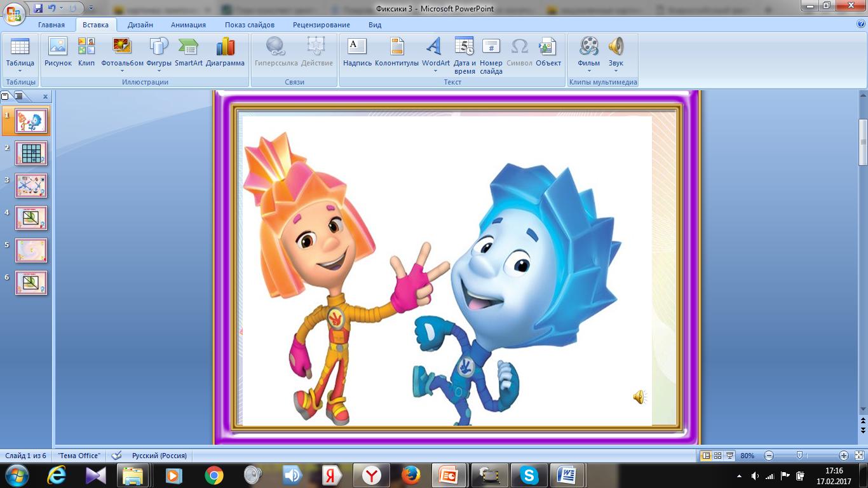
Task: Expand the Звук sound dropdown
Action: tap(616, 71)
